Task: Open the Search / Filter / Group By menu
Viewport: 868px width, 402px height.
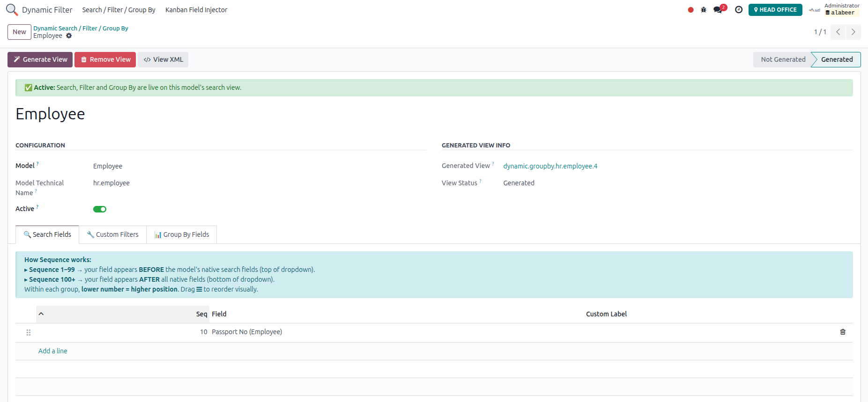Action: click(x=119, y=10)
